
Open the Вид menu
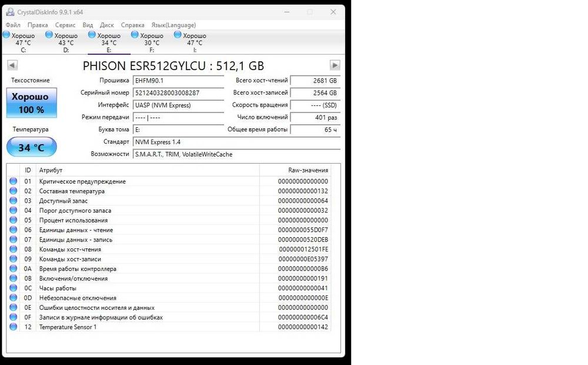[88, 25]
